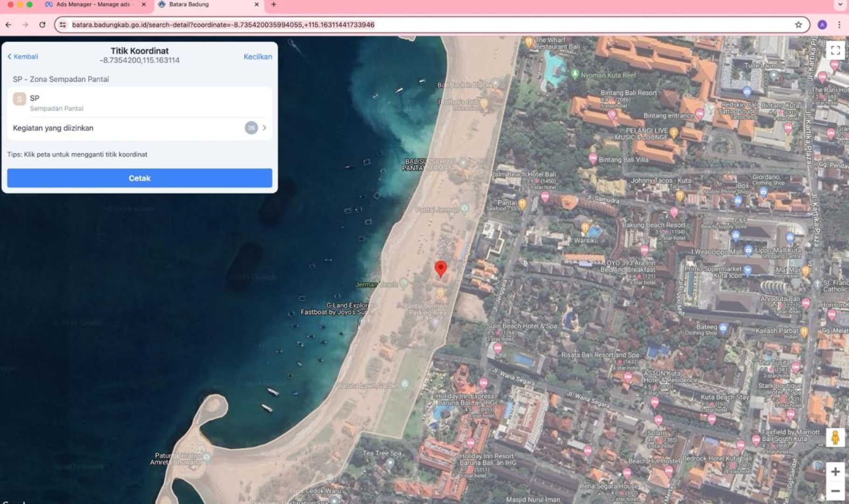Open the tab search dropdown arrow
Screen dimensions: 849x504
(x=840, y=5)
